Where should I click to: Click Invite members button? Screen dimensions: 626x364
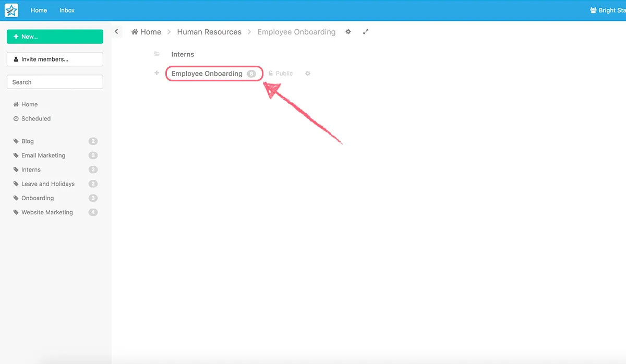point(55,59)
